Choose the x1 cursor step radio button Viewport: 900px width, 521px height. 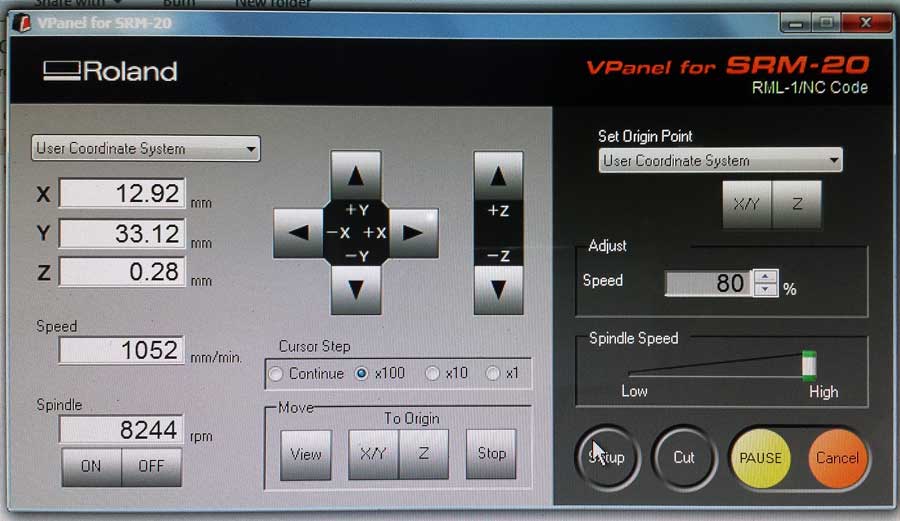[492, 374]
